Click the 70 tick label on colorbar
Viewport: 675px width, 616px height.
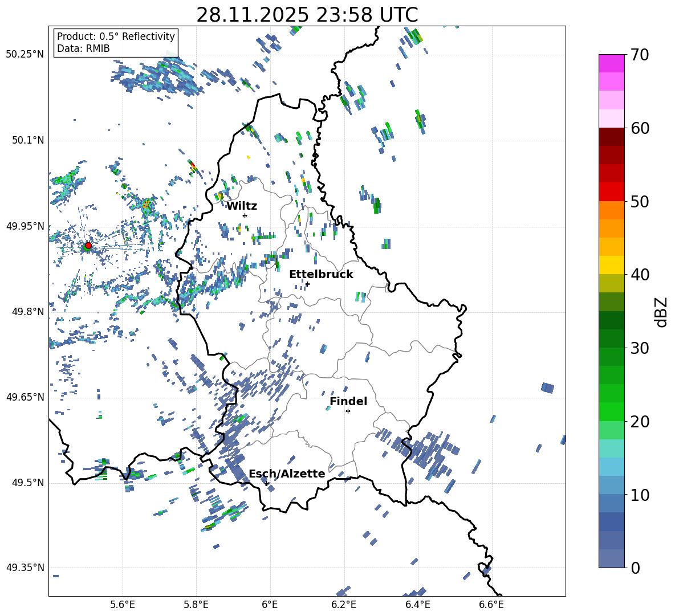[x=639, y=55]
